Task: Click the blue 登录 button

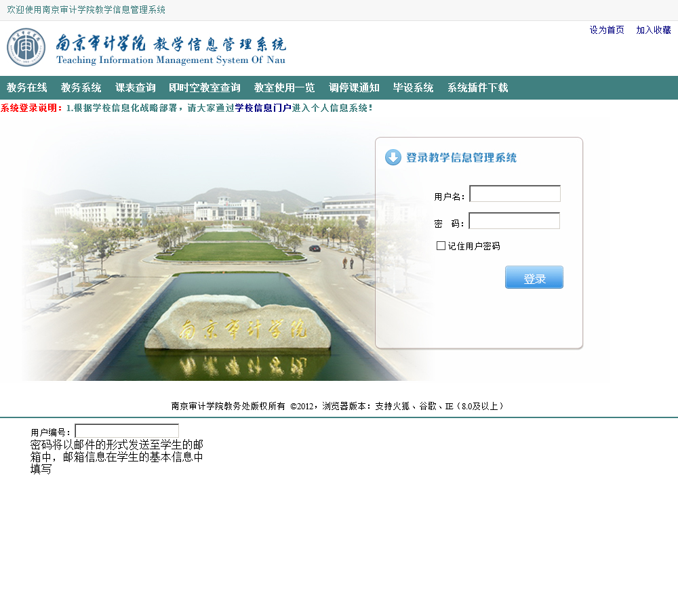Action: tap(534, 277)
